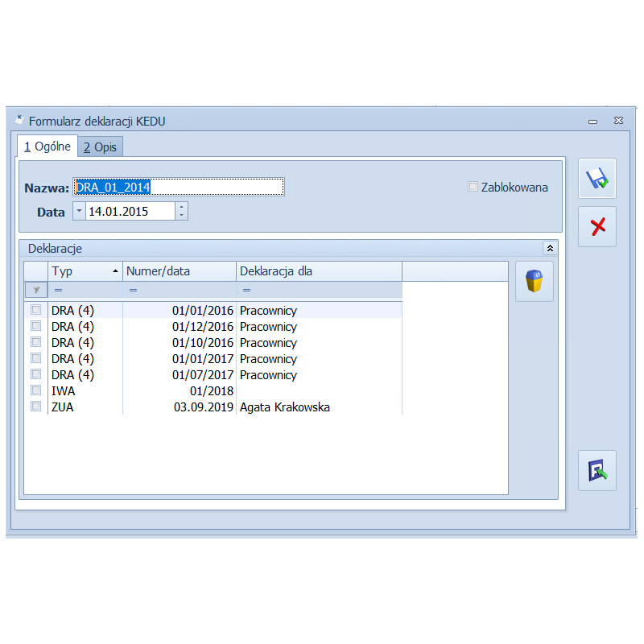
Task: Open the Data date dropdown arrow
Action: click(x=79, y=211)
